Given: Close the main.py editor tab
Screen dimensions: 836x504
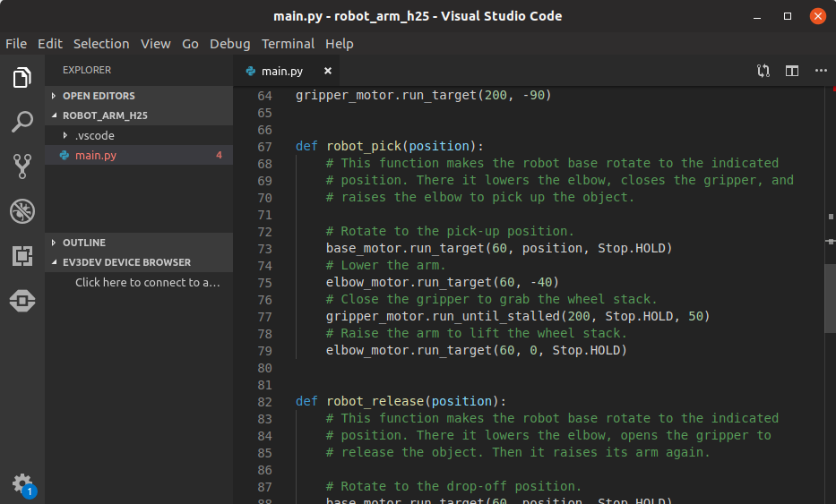Looking at the screenshot, I should point(328,71).
